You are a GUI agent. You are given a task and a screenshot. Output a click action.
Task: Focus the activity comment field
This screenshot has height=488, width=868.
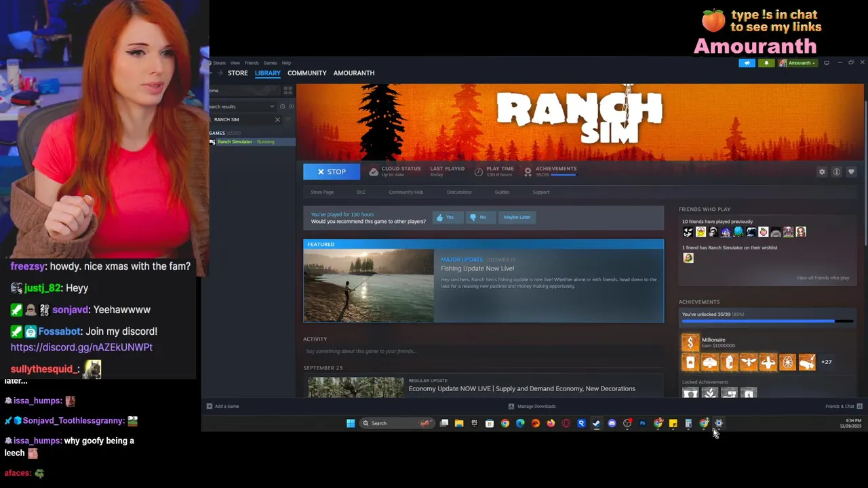(483, 351)
